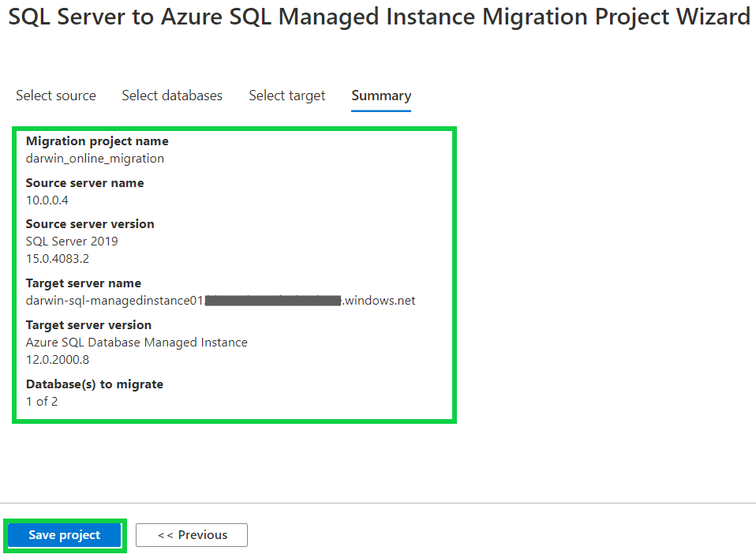This screenshot has width=756, height=558.
Task: Click the Migration Project Wizard page title
Action: [x=380, y=17]
